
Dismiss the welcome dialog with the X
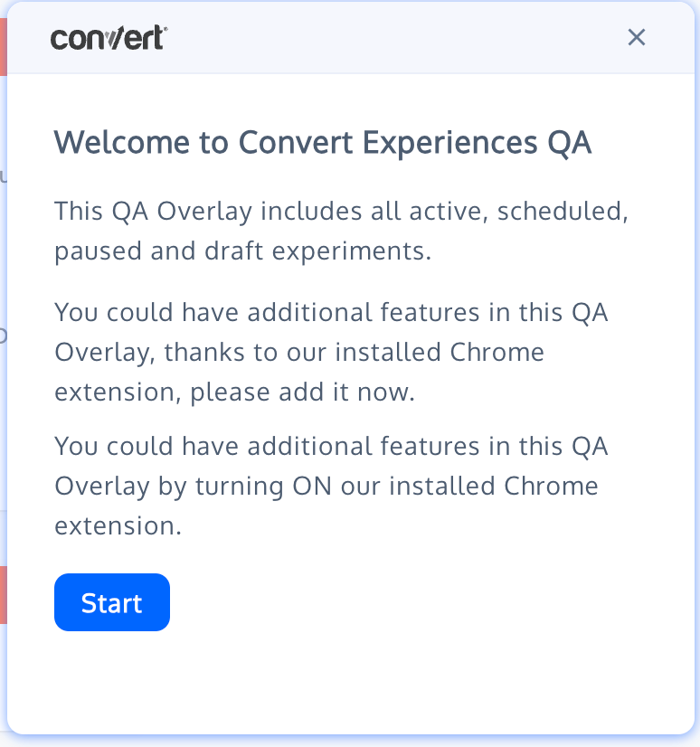[637, 37]
